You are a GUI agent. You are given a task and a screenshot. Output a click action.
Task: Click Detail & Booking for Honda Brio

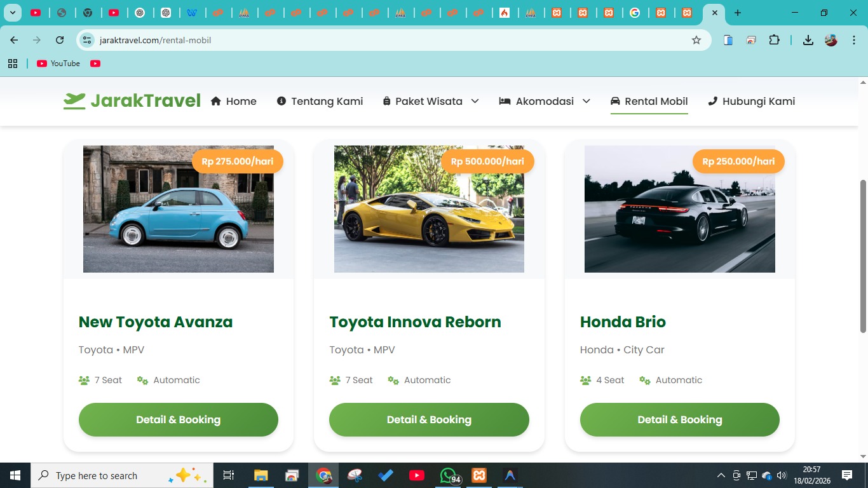(679, 419)
